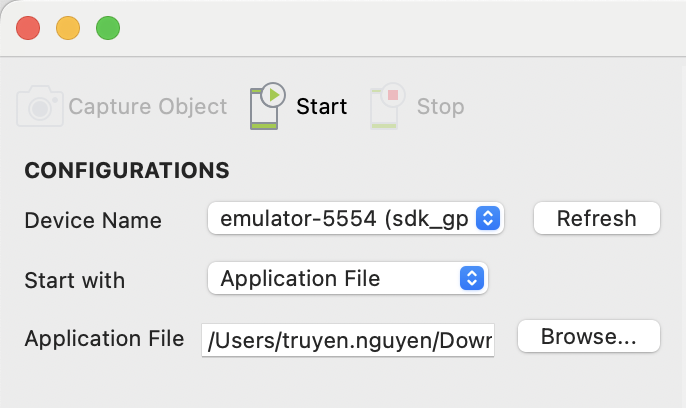Click the Browse... button
The height and width of the screenshot is (408, 686).
588,337
